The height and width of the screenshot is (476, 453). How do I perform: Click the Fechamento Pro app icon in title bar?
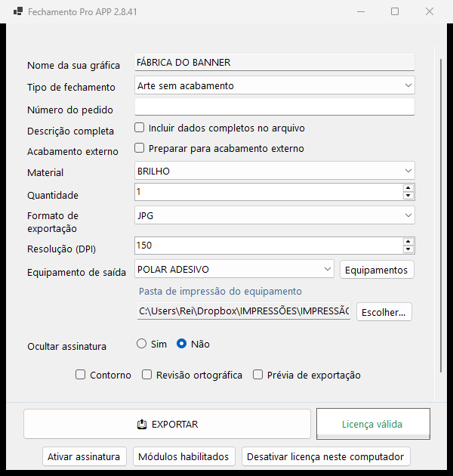(18, 11)
